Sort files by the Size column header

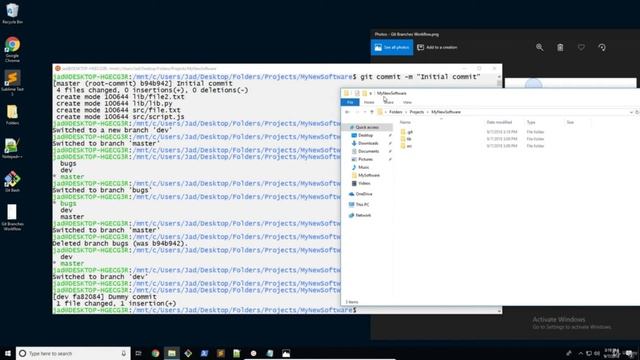pyautogui.click(x=570, y=122)
